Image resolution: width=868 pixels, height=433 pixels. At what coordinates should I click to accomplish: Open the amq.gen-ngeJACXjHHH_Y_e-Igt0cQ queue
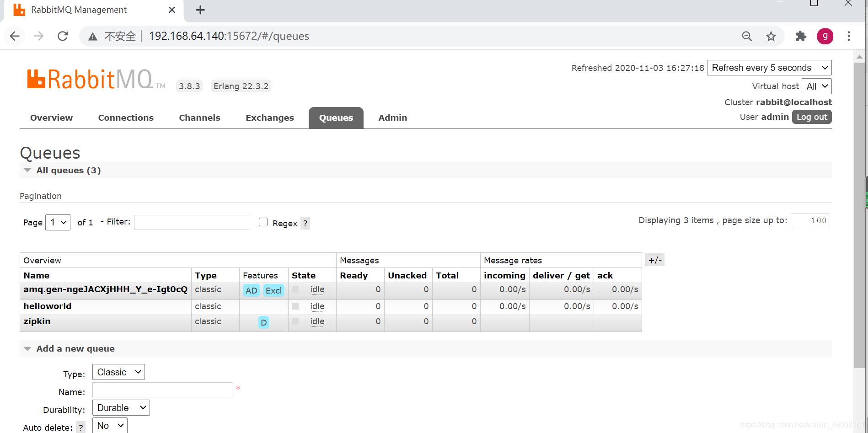coord(106,289)
